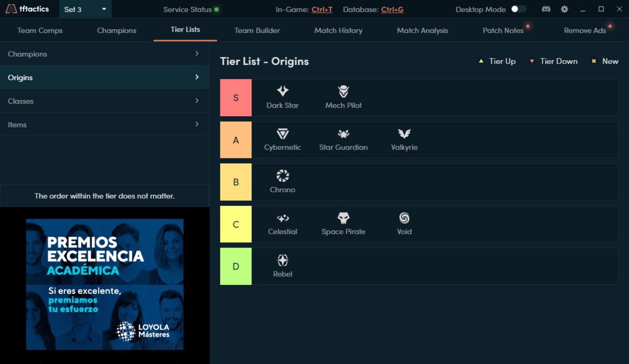Click the green Service Status indicator
This screenshot has height=364, width=629.
[216, 10]
